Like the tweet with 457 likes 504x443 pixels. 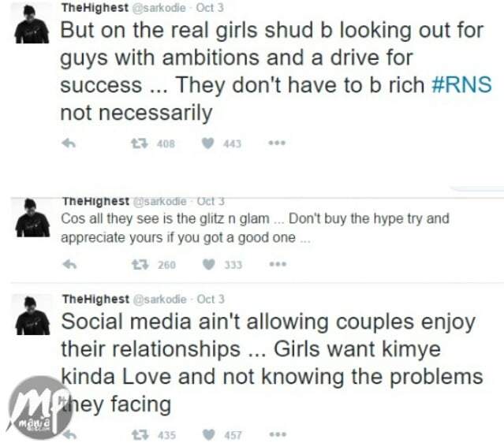pyautogui.click(x=208, y=435)
